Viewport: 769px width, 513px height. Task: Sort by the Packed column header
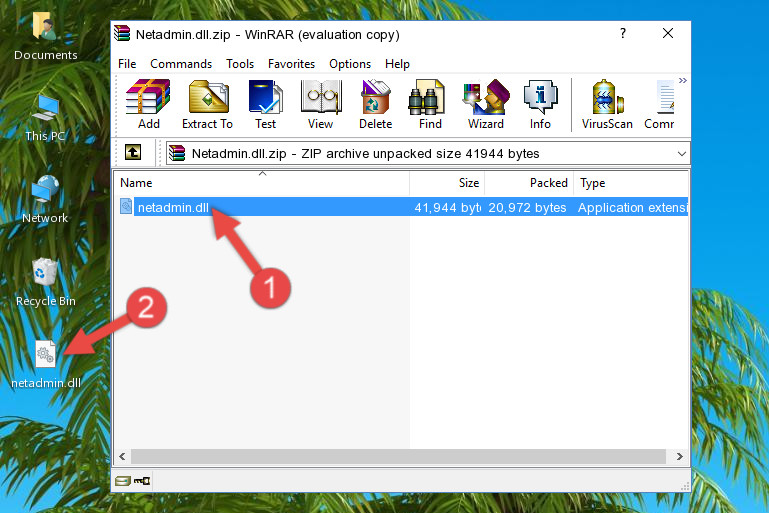(529, 183)
